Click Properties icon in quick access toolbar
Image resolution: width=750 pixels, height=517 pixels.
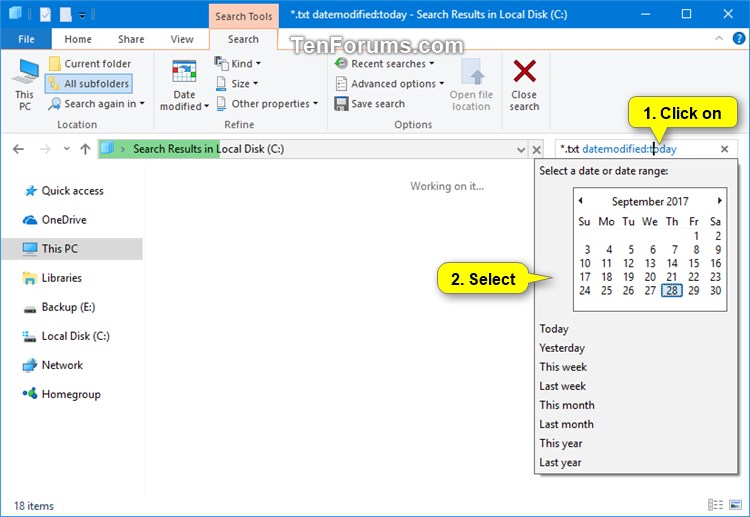point(45,15)
